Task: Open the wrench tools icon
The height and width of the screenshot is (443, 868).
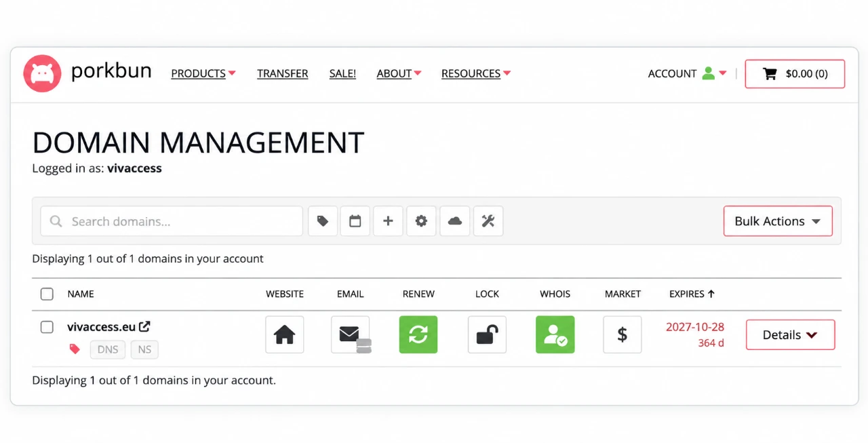Action: coord(488,221)
